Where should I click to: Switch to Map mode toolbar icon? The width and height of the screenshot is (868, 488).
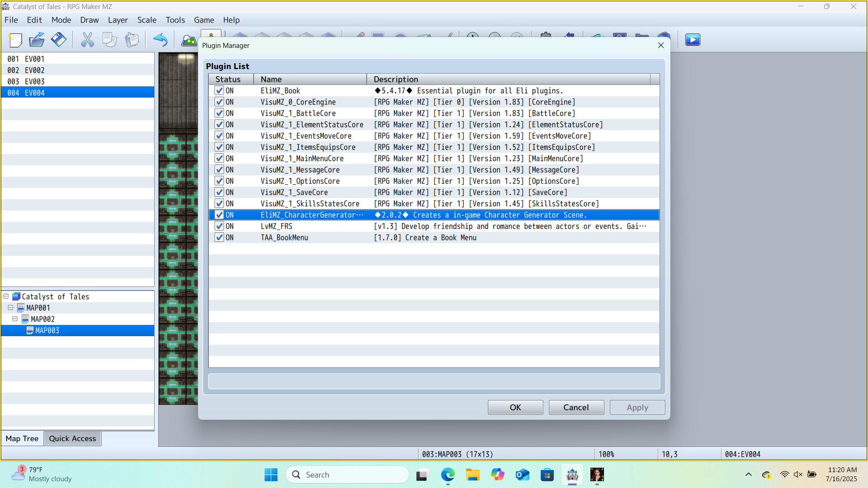[189, 41]
